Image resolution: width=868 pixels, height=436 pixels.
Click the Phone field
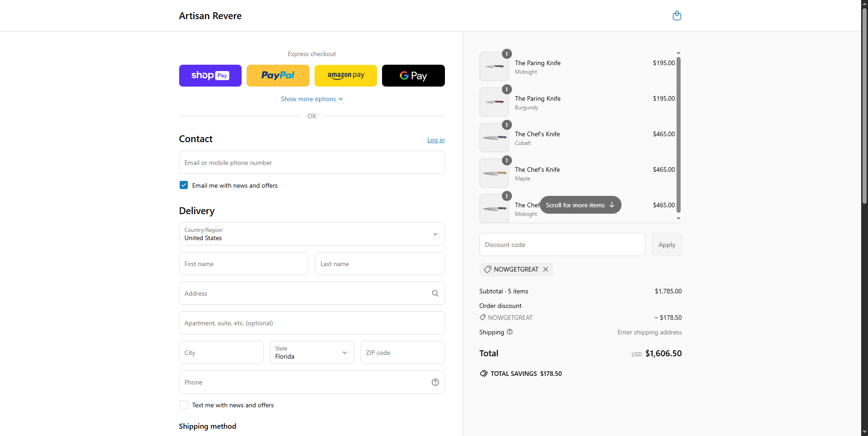click(312, 382)
